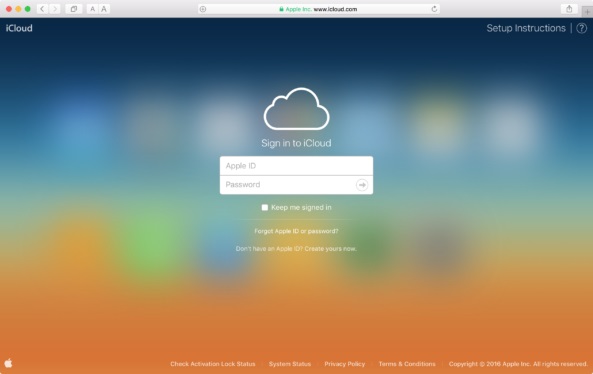
Task: Click the help question mark icon
Action: pyautogui.click(x=582, y=28)
